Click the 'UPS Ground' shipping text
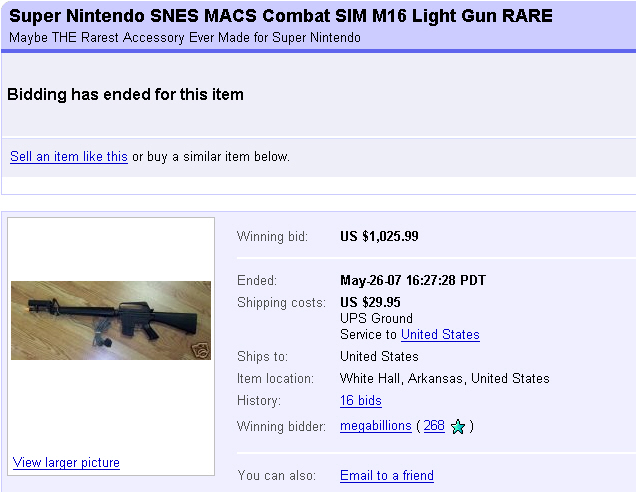 [376, 318]
